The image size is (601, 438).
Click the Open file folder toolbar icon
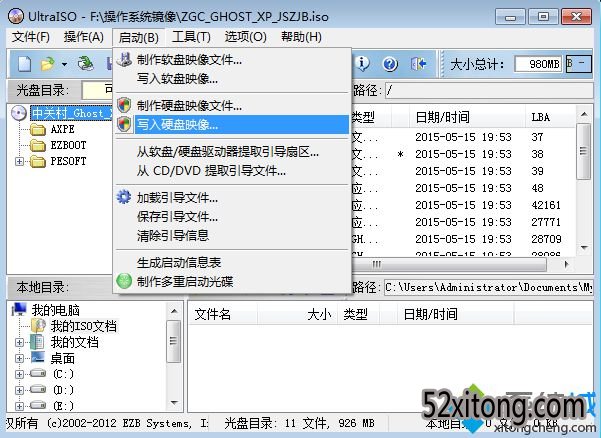(48, 64)
